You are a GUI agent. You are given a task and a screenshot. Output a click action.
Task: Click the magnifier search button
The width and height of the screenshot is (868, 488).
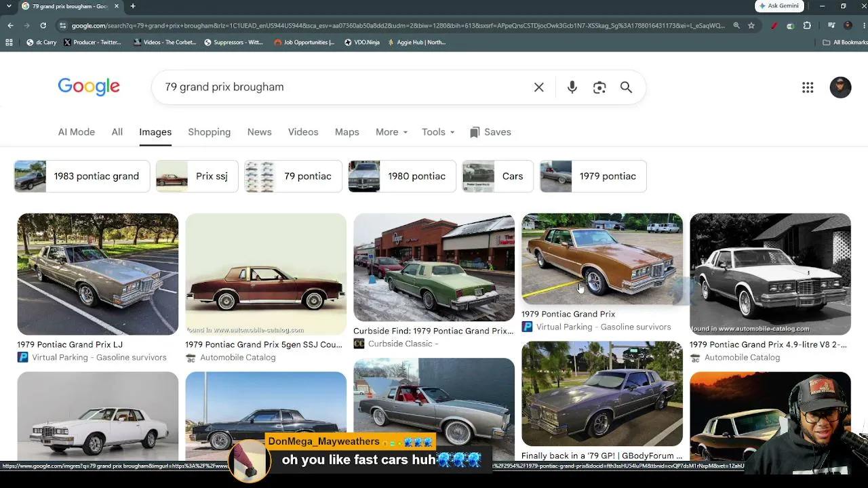coord(626,87)
